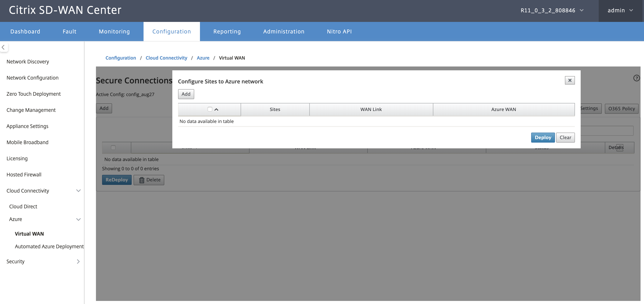Viewport: 644px width, 304px height.
Task: Open Automated Azure Deployment in the sidebar
Action: [x=49, y=246]
